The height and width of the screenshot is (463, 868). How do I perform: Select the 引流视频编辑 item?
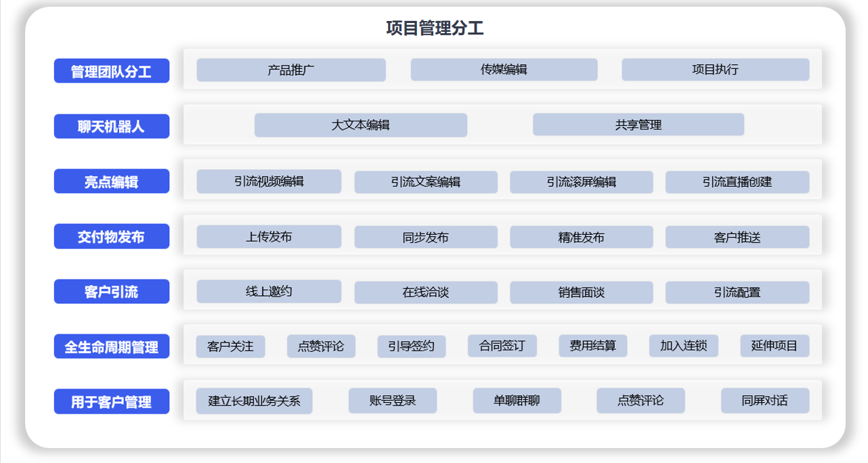[x=269, y=181]
